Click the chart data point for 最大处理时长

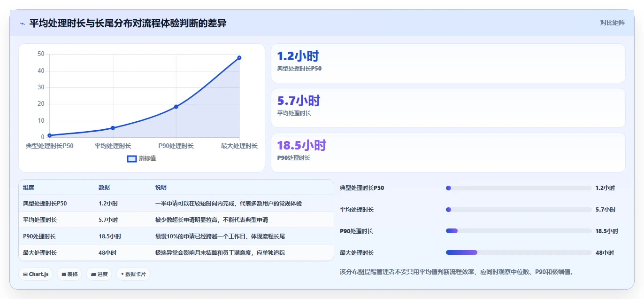[239, 58]
